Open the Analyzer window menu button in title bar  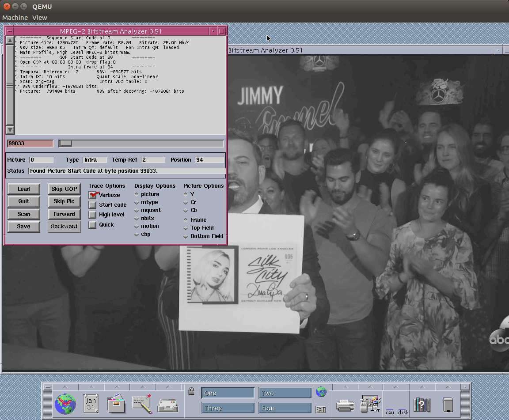point(9,31)
